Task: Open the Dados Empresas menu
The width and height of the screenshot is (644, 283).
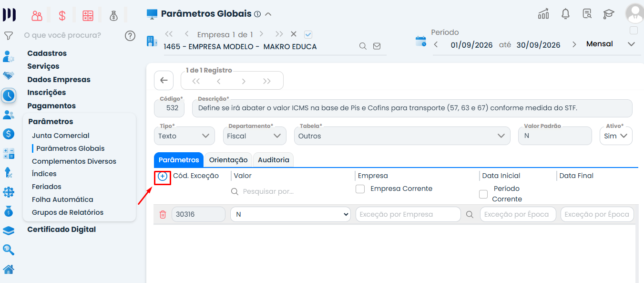Action: [59, 80]
